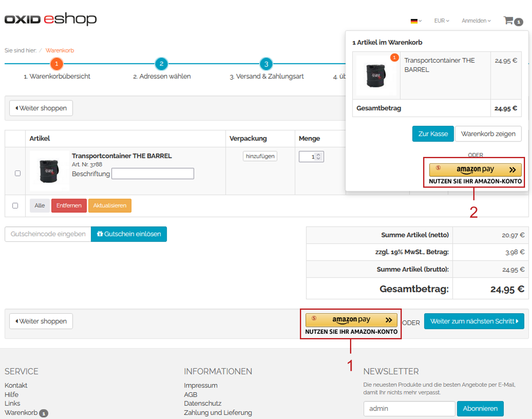Click step 1 circle Warenkorbübersicht
Image resolution: width=532 pixels, height=419 pixels.
coord(57,64)
